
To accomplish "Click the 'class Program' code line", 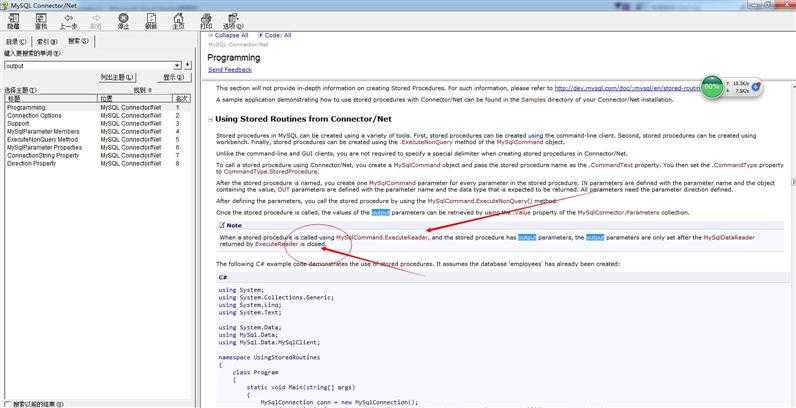I will tap(255, 372).
